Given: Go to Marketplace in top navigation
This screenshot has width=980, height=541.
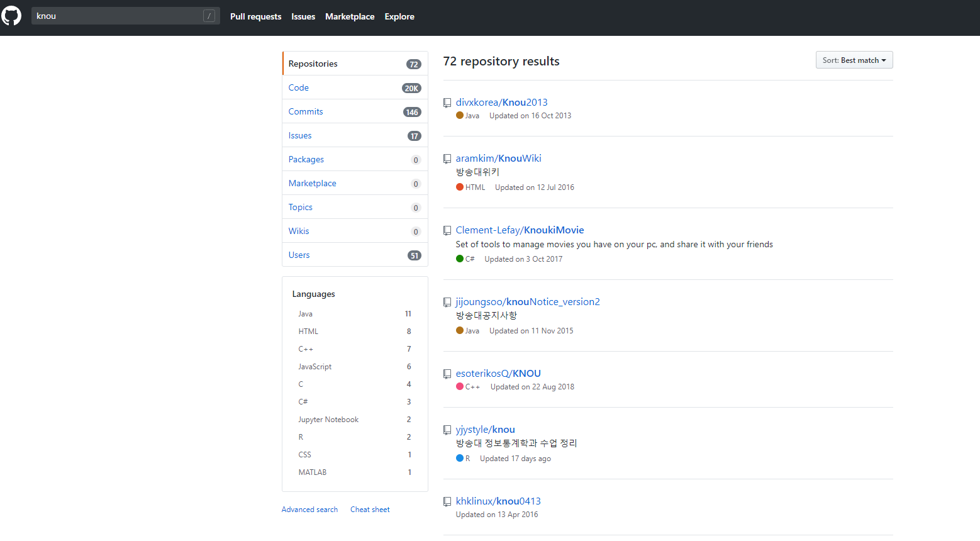Looking at the screenshot, I should click(350, 16).
